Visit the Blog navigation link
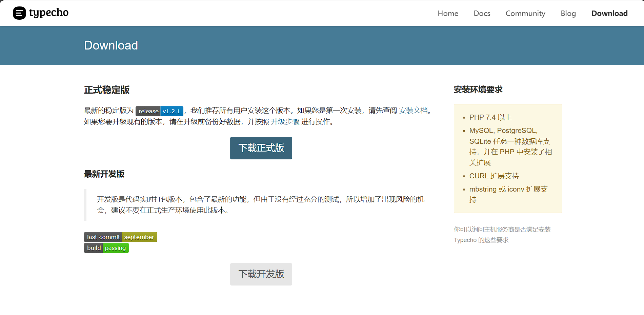The width and height of the screenshot is (644, 315). pos(568,13)
